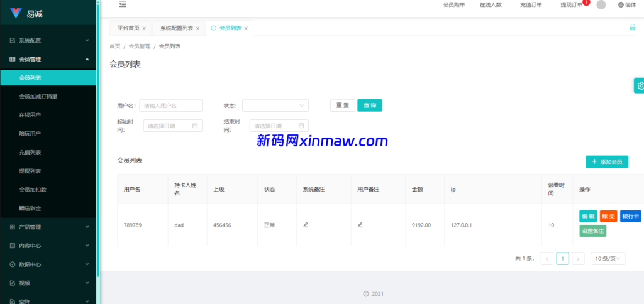
Task: Click the sidebar vertical scrollbar
Action: coord(98,139)
